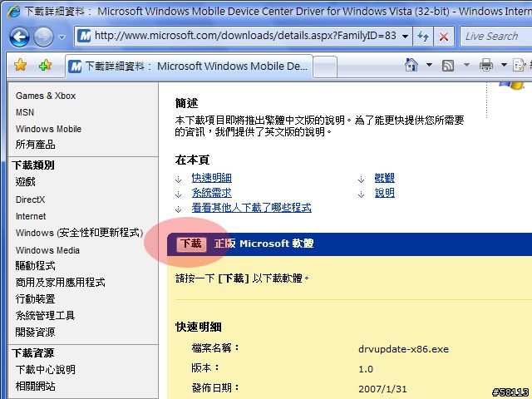
Task: Select Windows (安全性和更新程式) category
Action: tap(80, 233)
